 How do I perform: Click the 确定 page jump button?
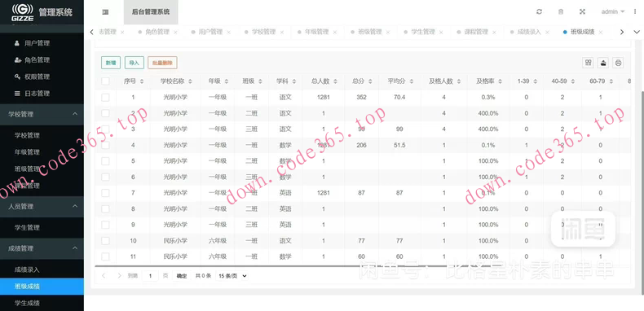click(182, 276)
